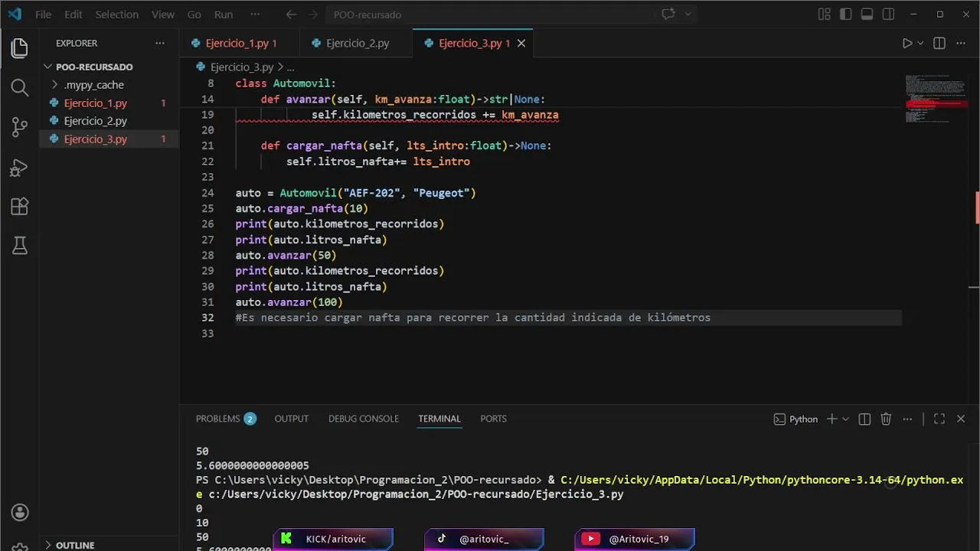Switch to the PROBLEMS panel tab

pyautogui.click(x=225, y=419)
